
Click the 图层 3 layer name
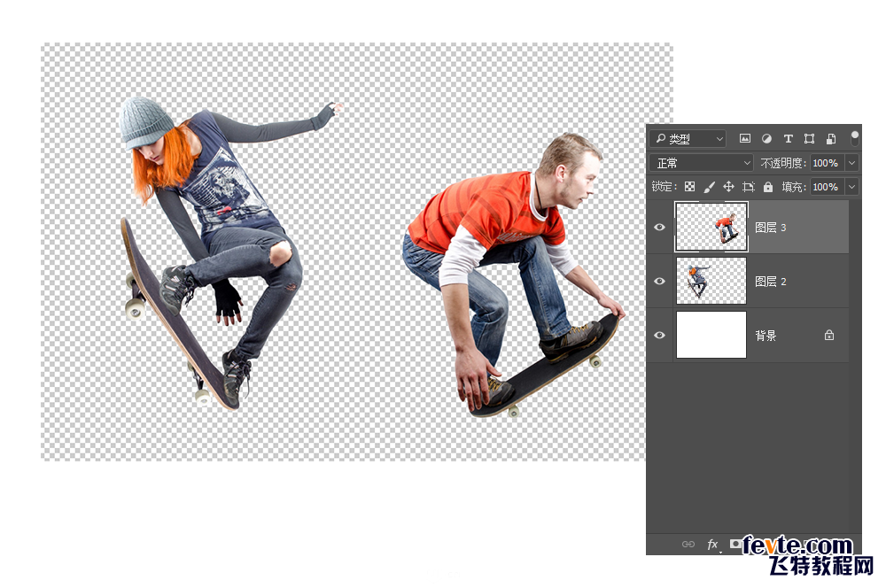770,228
